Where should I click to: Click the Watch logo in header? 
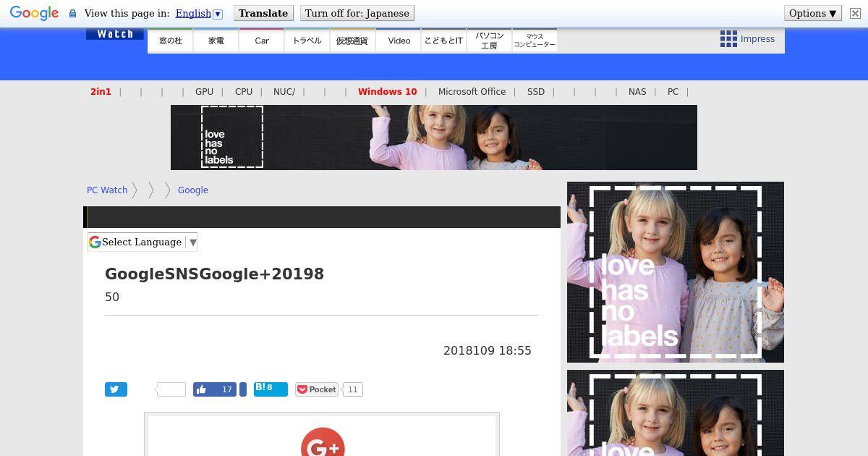[115, 34]
